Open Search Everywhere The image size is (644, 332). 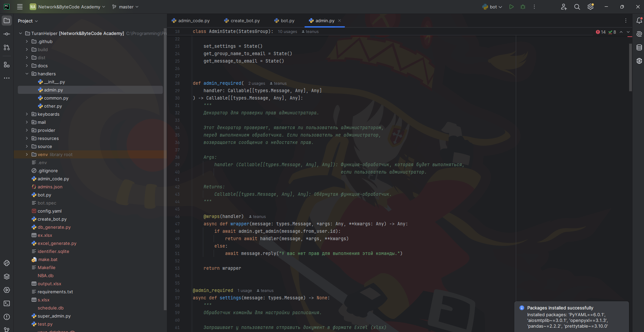click(577, 7)
